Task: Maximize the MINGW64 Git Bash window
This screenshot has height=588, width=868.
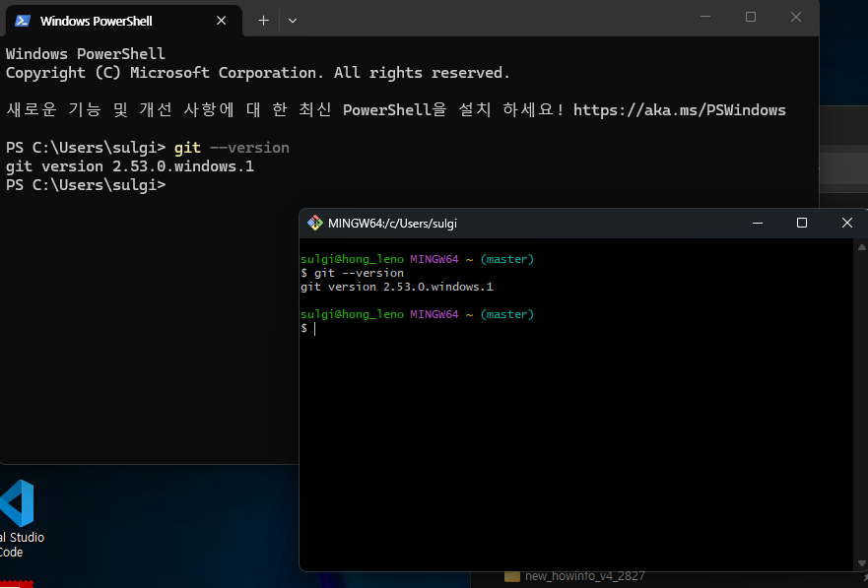Action: (802, 224)
